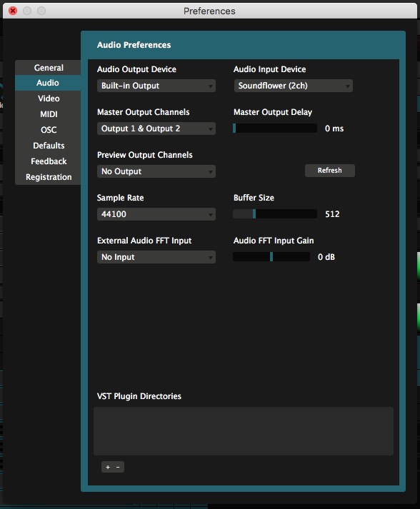Close the Preferences window
Screen dimensions: 420x509
click(13, 11)
